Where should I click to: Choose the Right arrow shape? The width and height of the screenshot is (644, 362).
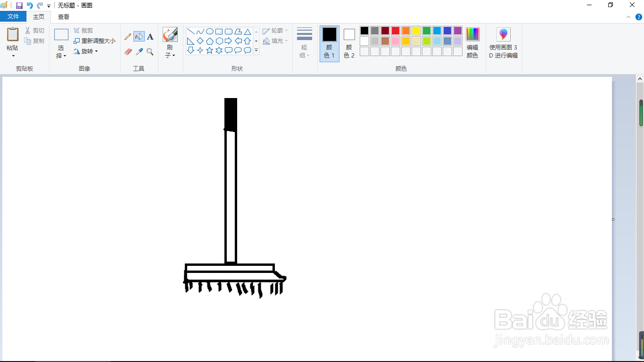point(228,41)
